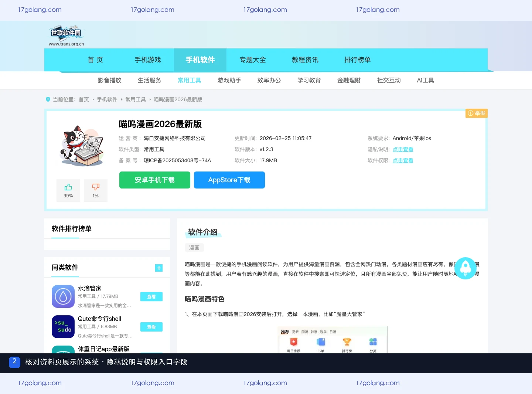This screenshot has height=394, width=532.
Task: Click the thumbs-down 1% dislike icon
Action: pyautogui.click(x=96, y=187)
